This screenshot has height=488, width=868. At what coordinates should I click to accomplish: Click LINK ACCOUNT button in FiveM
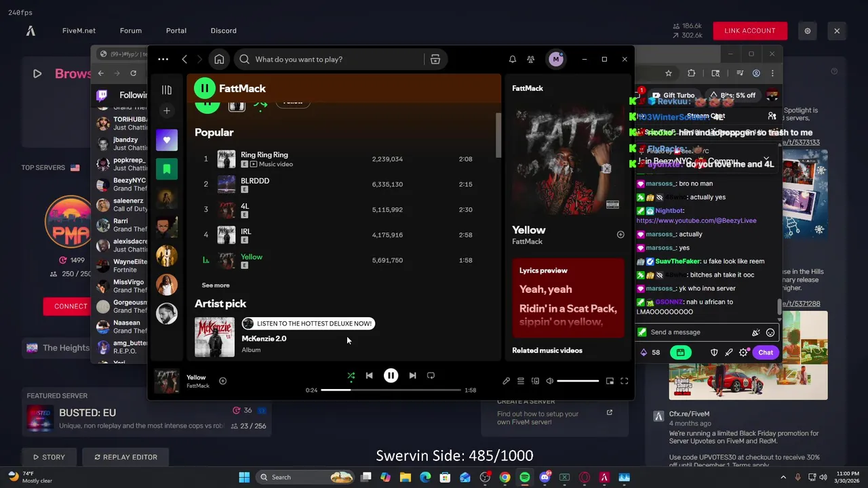[x=750, y=30]
